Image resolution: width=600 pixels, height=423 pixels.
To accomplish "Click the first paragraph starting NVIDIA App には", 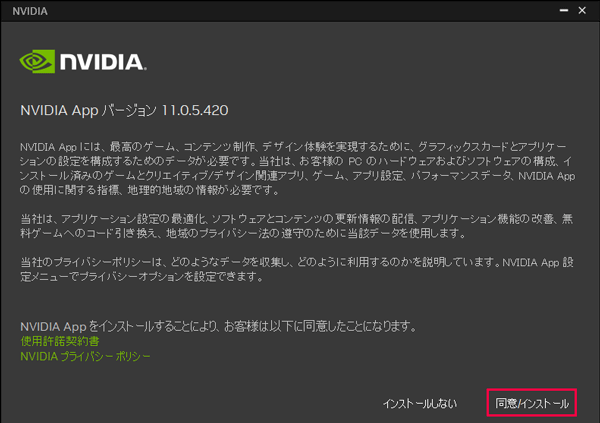I will click(297, 168).
